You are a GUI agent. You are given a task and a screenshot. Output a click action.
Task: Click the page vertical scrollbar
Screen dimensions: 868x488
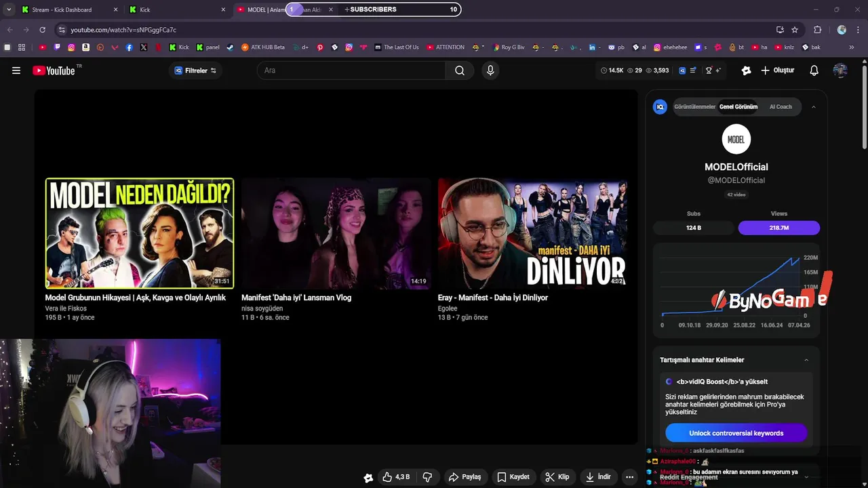(864, 107)
